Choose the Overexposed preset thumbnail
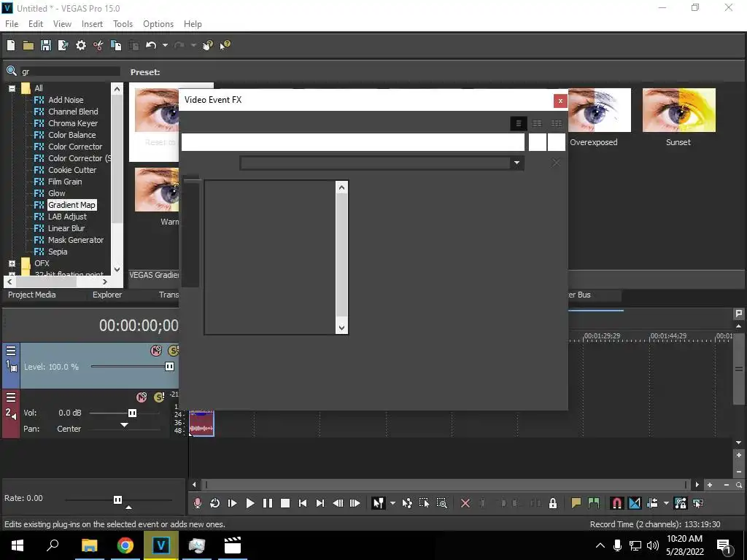Screen dimensions: 747x560 [600, 111]
